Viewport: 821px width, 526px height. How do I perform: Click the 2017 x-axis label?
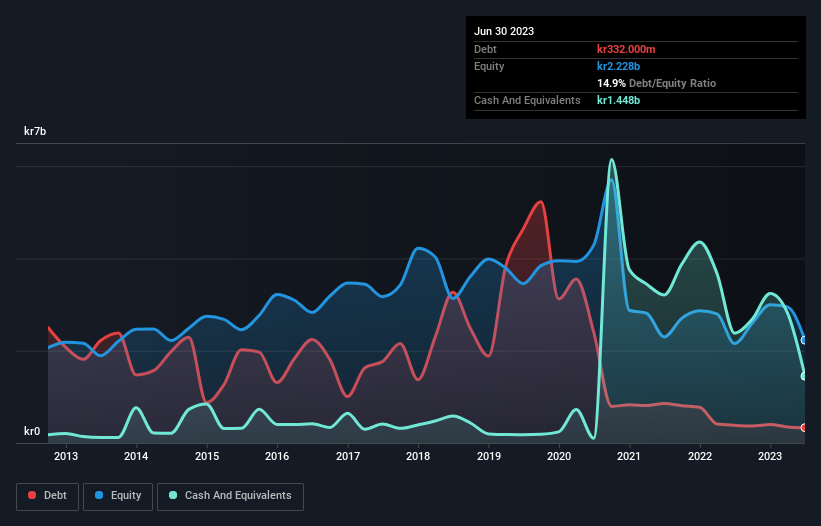click(348, 456)
